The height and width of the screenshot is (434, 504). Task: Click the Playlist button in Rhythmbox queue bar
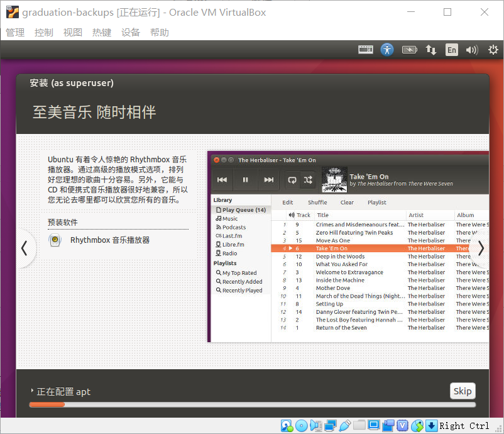[x=376, y=203]
